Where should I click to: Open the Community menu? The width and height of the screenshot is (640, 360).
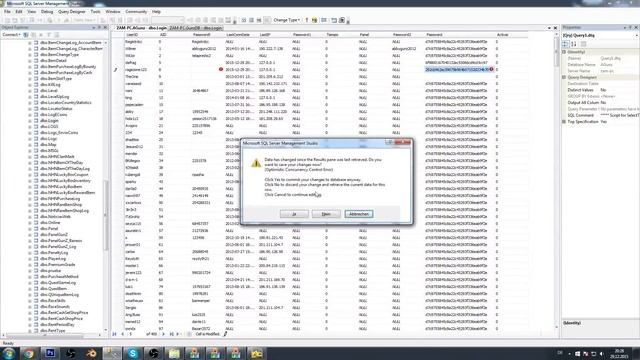136,12
